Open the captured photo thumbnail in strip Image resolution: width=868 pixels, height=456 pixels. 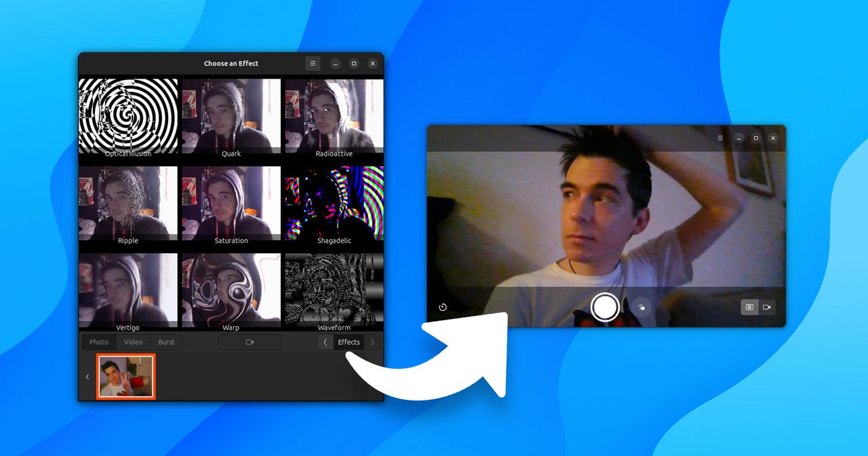[x=126, y=377]
